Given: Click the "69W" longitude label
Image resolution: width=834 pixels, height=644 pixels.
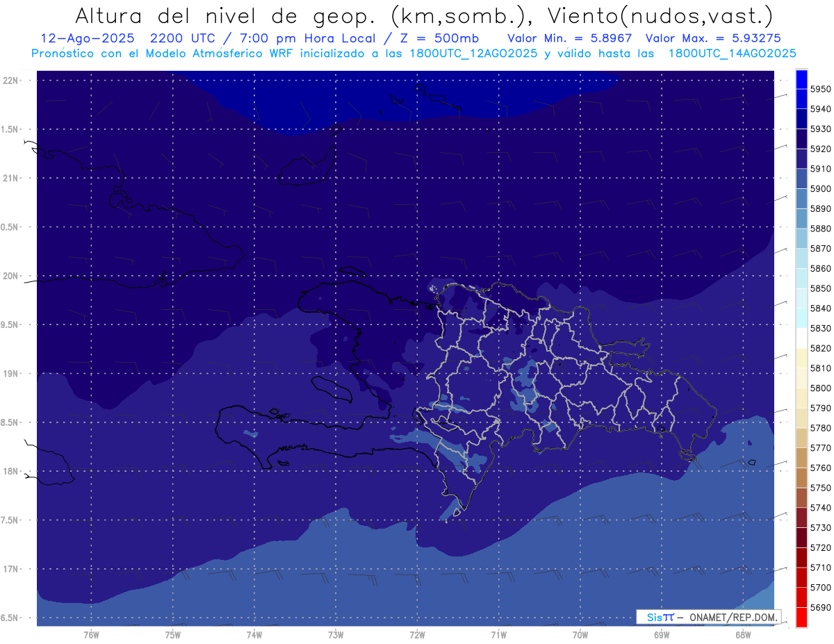Looking at the screenshot, I should [x=661, y=634].
